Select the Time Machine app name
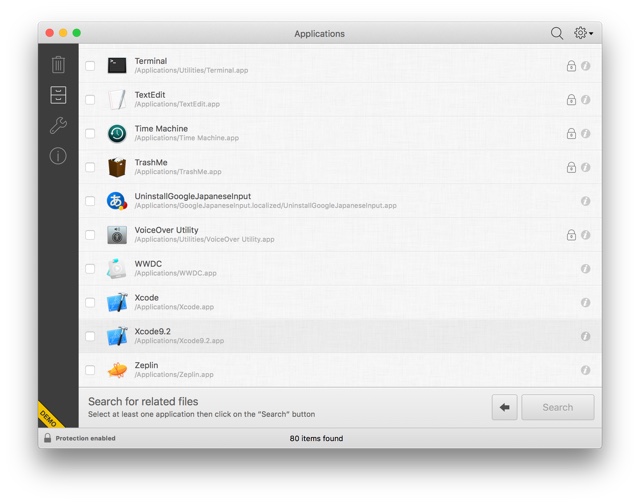This screenshot has width=640, height=503. 161,129
